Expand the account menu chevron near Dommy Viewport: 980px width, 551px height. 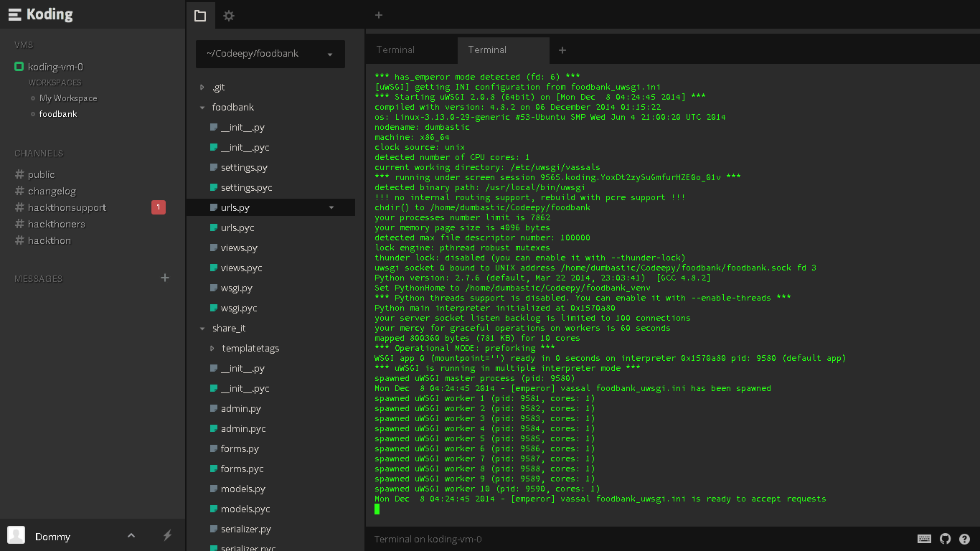[x=131, y=535]
